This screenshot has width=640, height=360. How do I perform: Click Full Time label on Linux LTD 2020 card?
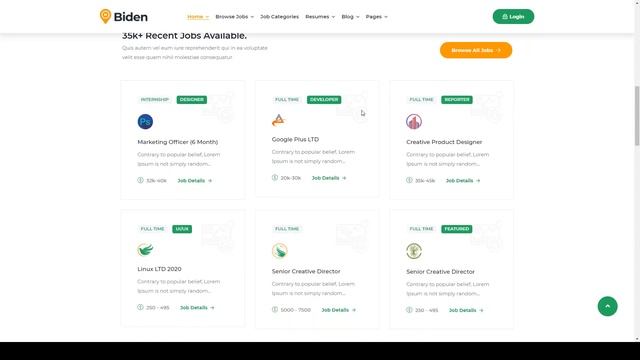pyautogui.click(x=152, y=229)
